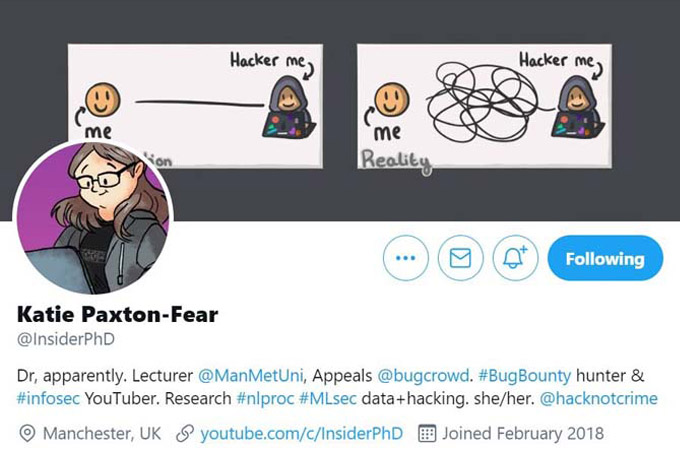
Task: Open the @ManMetUni mention link
Action: click(x=250, y=375)
